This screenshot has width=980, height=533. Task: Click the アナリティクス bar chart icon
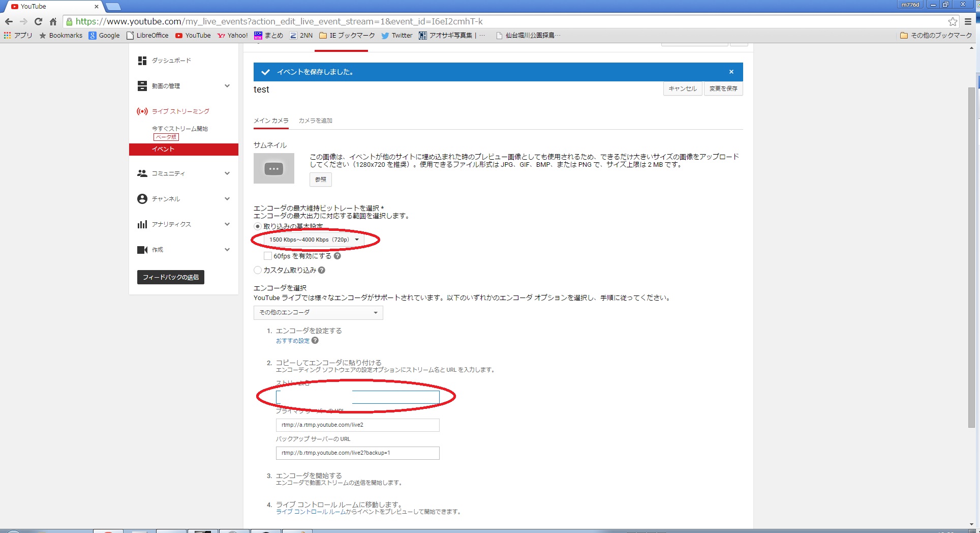(142, 224)
